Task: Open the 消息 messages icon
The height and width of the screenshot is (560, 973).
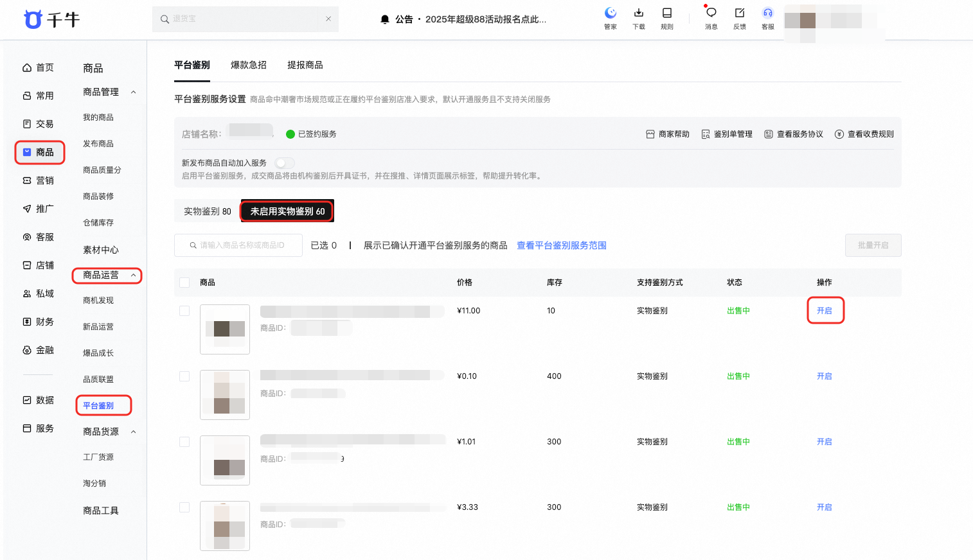Action: click(711, 18)
